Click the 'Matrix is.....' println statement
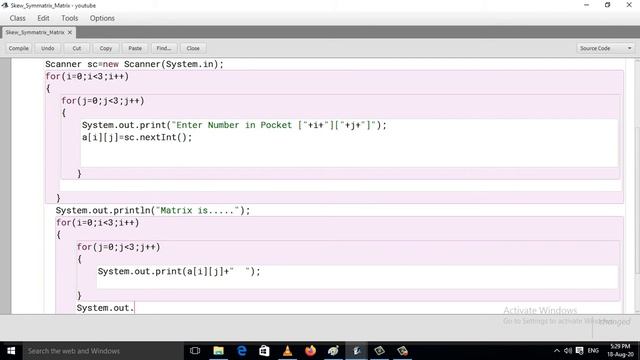This screenshot has height=360, width=640. 153,210
